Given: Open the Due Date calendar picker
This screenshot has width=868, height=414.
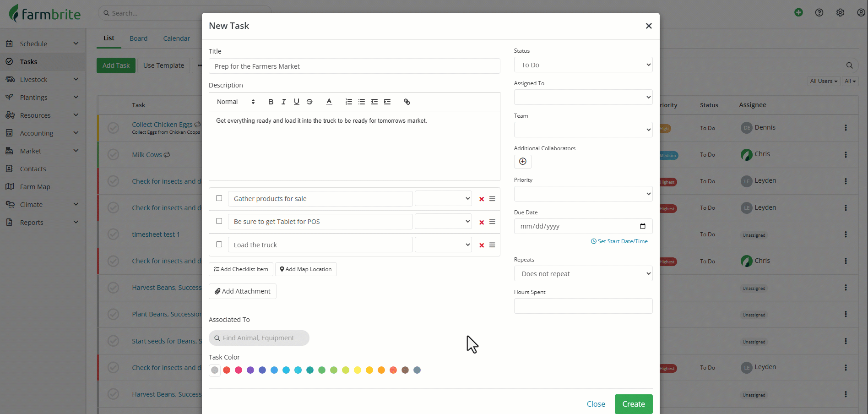Looking at the screenshot, I should tap(642, 226).
